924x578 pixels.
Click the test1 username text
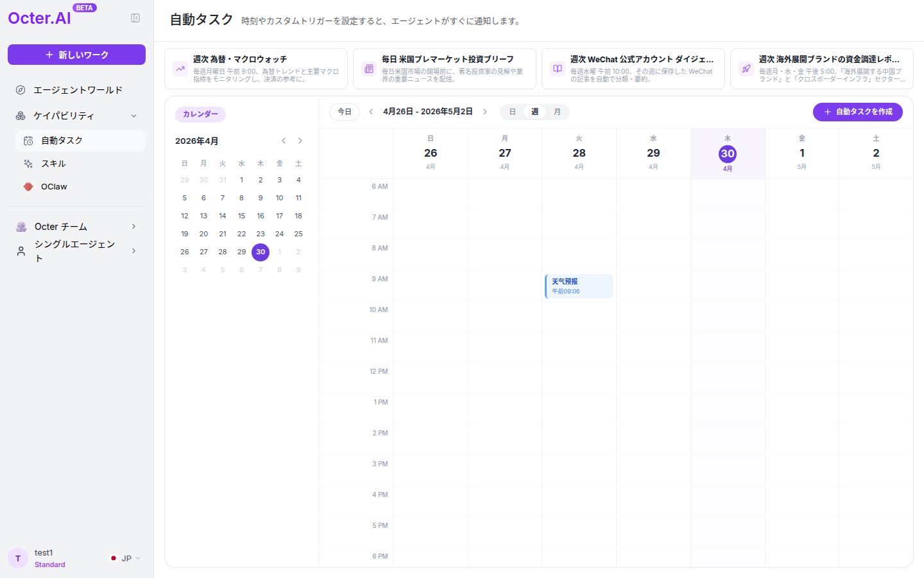point(44,553)
